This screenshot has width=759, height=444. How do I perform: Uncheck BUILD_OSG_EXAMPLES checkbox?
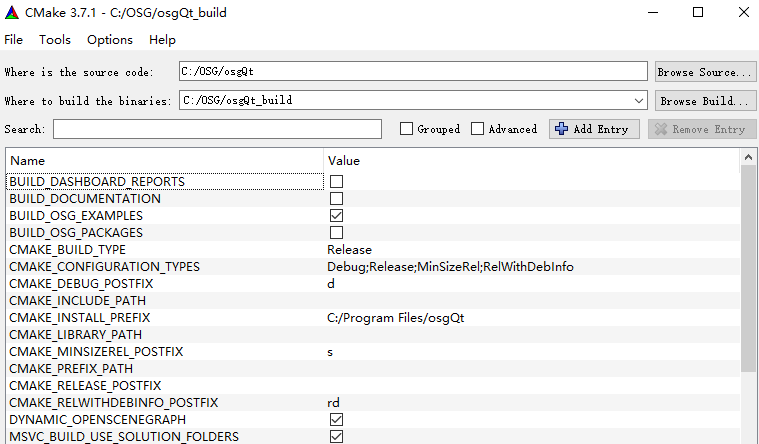336,215
